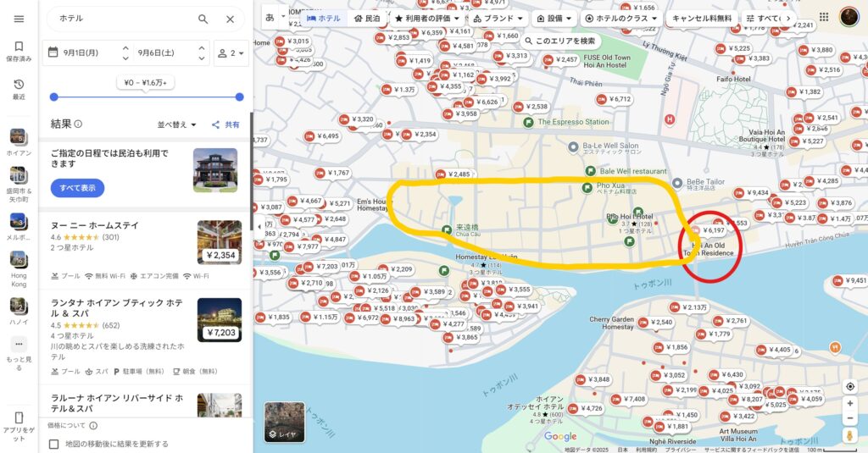The image size is (868, 453).
Task: Open the ¥2,354 hotel photo thumbnail
Action: [220, 242]
